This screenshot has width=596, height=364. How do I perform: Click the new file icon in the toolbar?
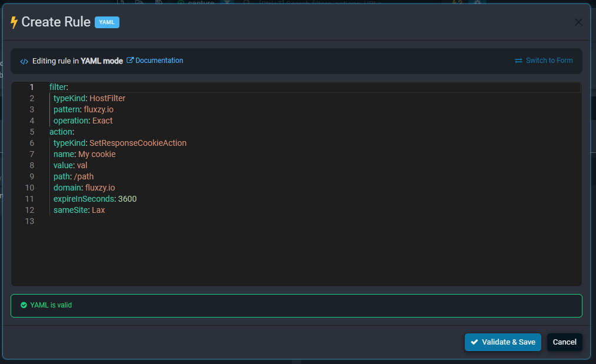click(x=124, y=2)
